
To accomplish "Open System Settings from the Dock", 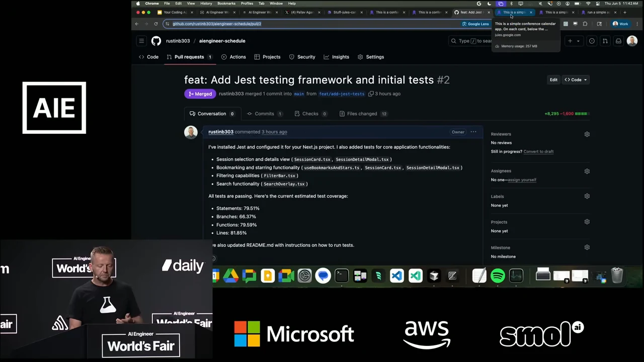I will click(x=304, y=276).
